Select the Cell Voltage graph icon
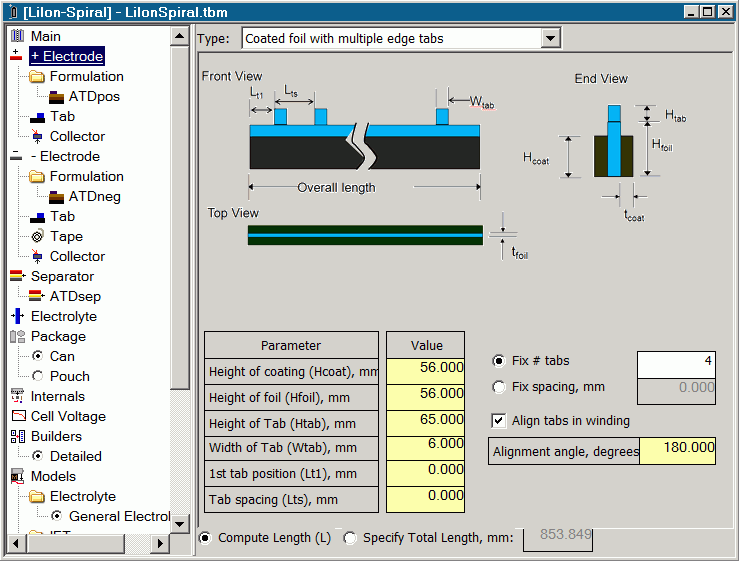 point(17,416)
